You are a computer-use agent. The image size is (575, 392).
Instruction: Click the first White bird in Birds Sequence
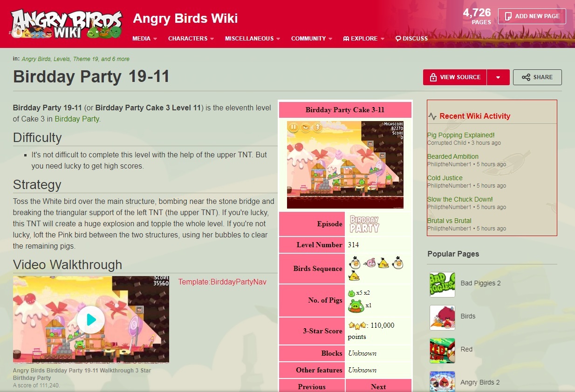pos(355,263)
